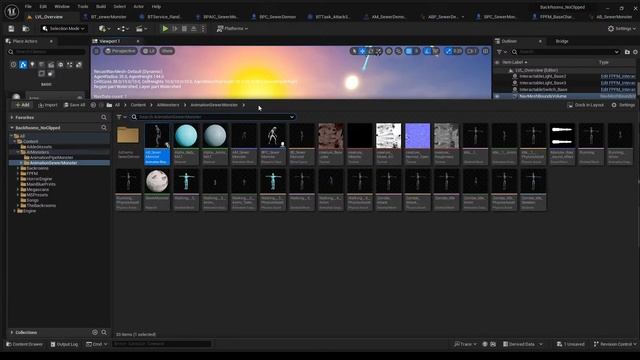Click the Collections add icon

coord(95,332)
